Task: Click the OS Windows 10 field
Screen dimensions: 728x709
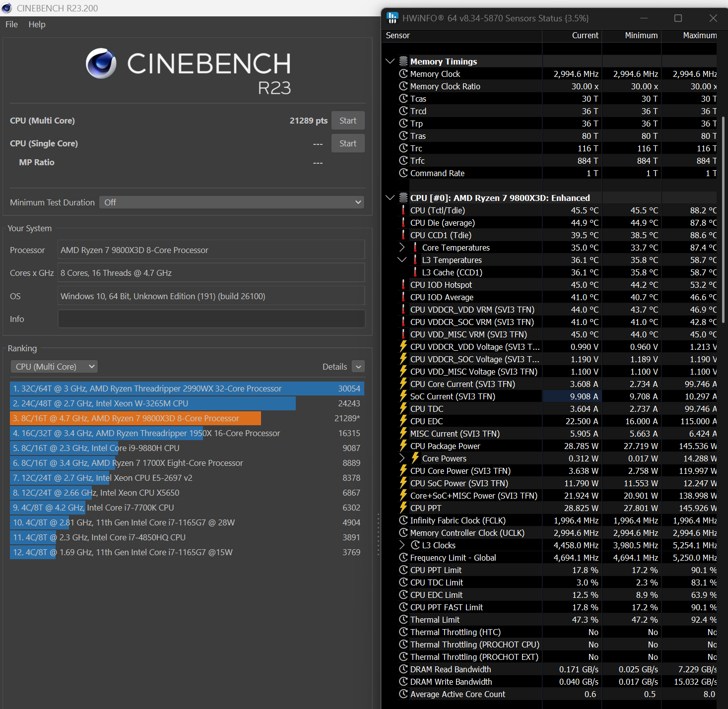Action: 211,296
